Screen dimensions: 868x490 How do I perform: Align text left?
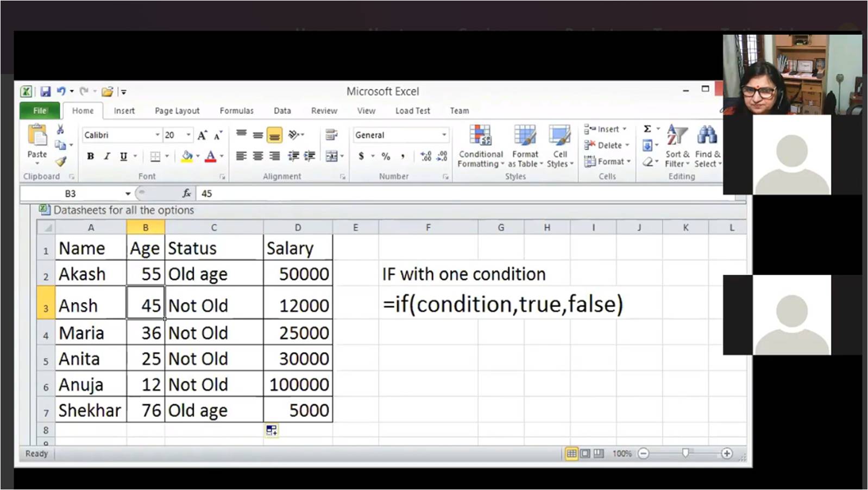242,156
